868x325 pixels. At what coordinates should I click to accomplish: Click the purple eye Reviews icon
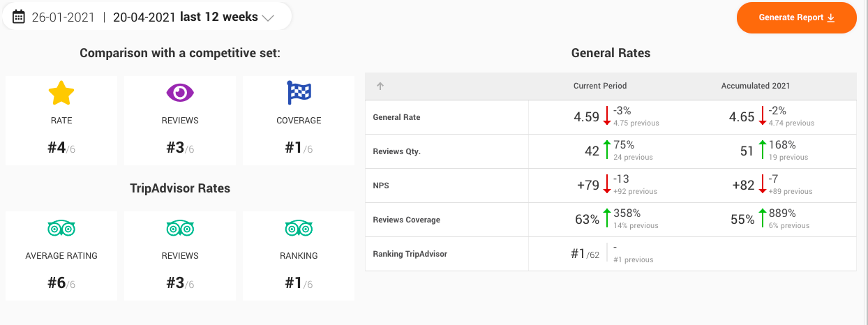(x=180, y=92)
